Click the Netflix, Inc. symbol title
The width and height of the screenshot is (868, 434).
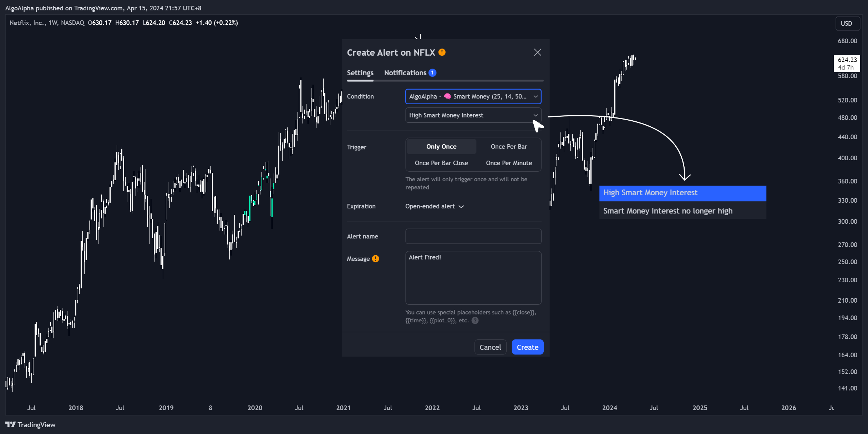coord(27,23)
